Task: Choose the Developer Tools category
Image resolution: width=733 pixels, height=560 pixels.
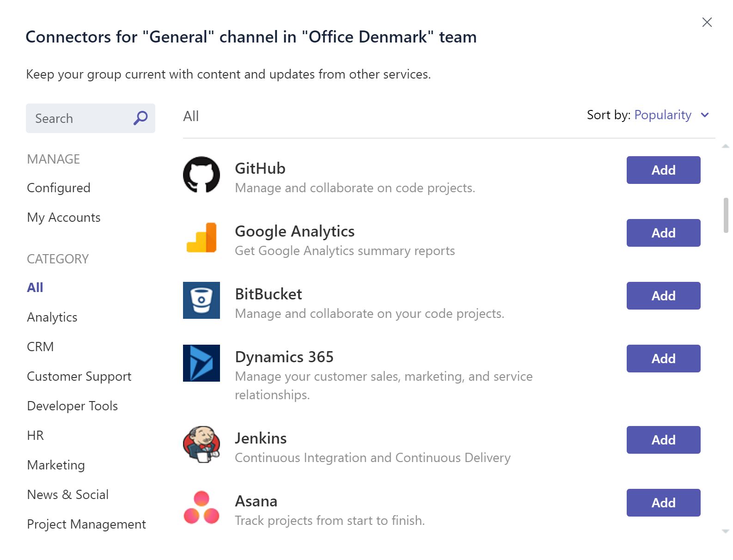Action: [73, 406]
